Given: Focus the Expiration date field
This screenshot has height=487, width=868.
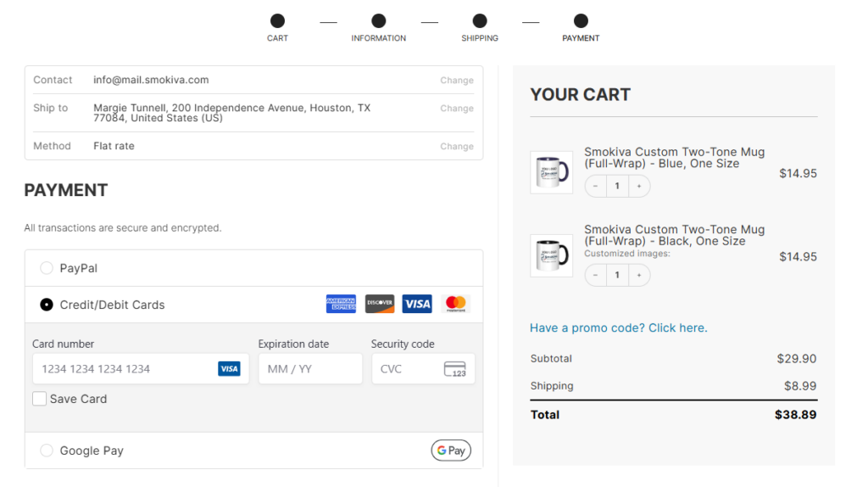Looking at the screenshot, I should pos(310,369).
